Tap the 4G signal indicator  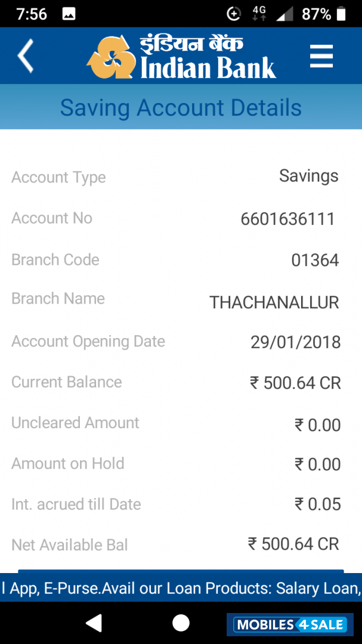click(x=259, y=13)
